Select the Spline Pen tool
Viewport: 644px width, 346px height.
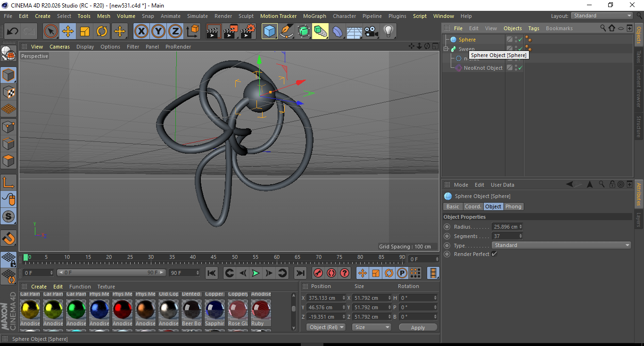point(287,32)
